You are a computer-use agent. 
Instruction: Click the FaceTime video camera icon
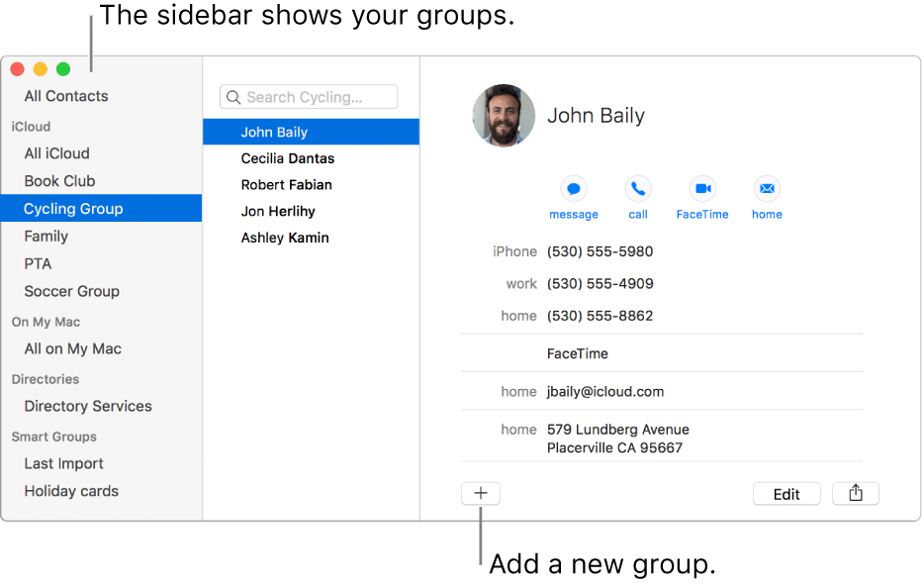pos(702,189)
